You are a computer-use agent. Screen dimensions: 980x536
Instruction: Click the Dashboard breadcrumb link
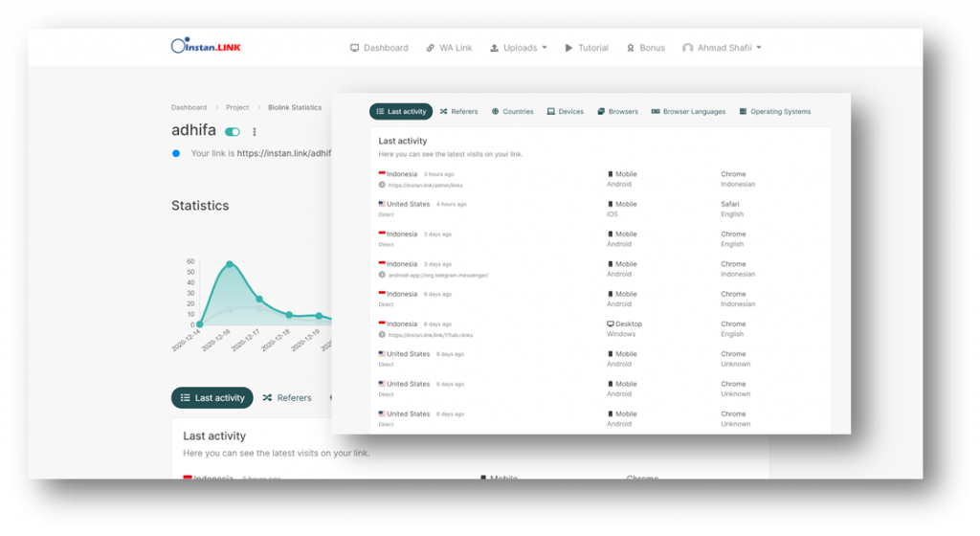[189, 107]
